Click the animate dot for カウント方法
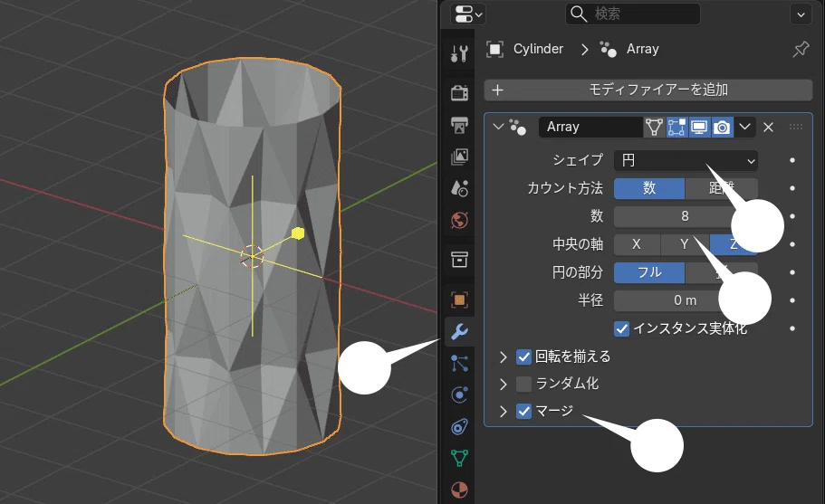825x504 pixels. click(792, 188)
